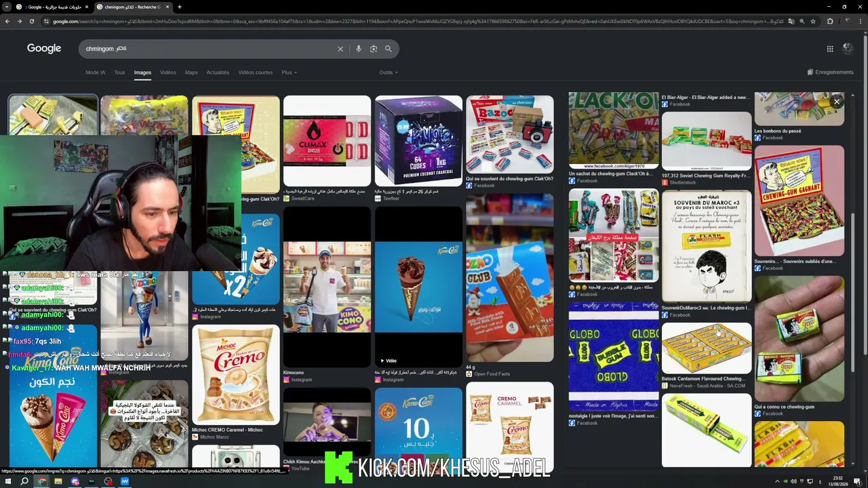Open the Soviet Chewing Gum Shutterstock image
Screen dimensions: 868x488
[x=707, y=141]
